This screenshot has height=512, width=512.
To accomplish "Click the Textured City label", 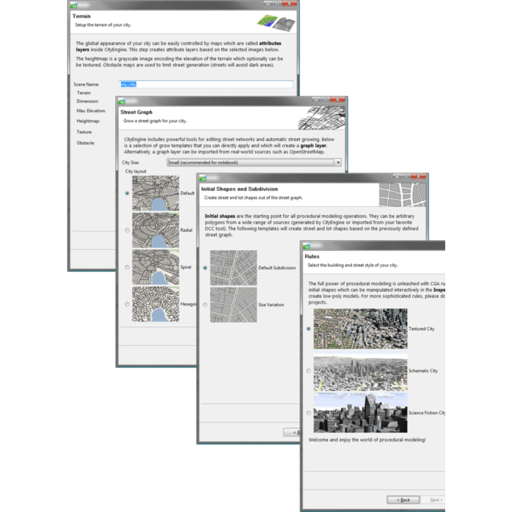I will pos(422,329).
